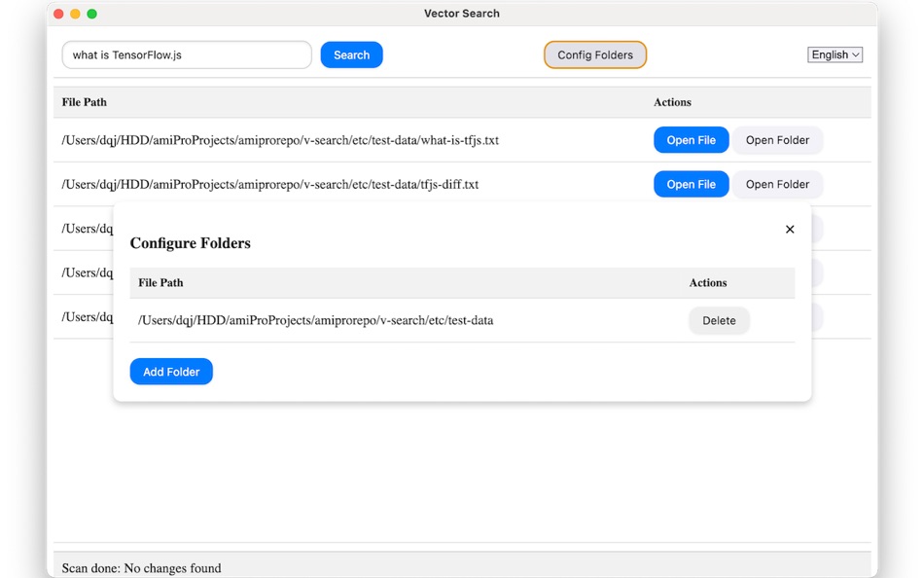Image resolution: width=924 pixels, height=578 pixels.
Task: Open the folder containing tfjs-diff.txt
Action: (x=777, y=184)
